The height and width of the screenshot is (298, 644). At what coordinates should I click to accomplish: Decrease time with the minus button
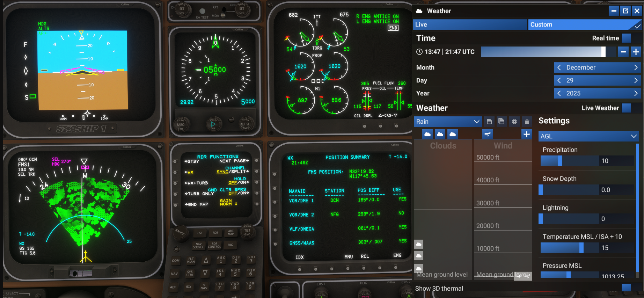pos(623,52)
